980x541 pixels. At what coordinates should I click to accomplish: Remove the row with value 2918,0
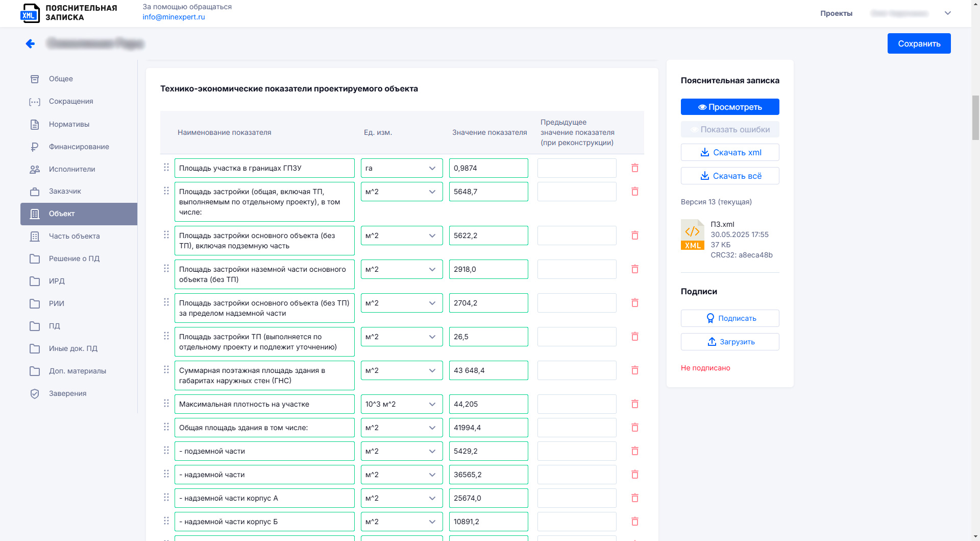click(x=635, y=269)
